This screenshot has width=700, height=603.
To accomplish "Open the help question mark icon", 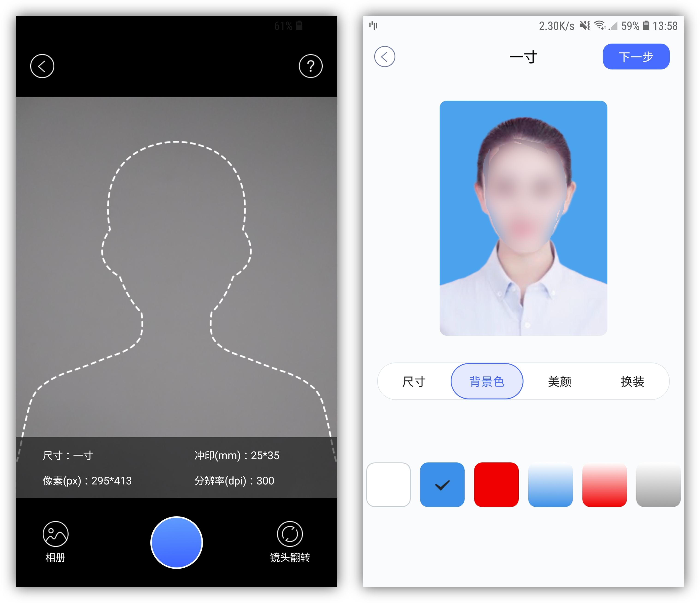I will (311, 66).
